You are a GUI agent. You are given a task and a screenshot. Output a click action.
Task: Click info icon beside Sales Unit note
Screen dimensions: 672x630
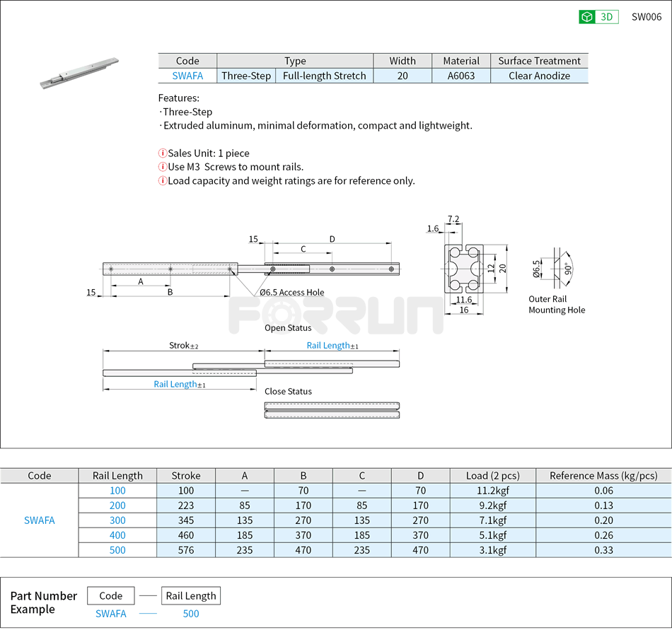(161, 153)
